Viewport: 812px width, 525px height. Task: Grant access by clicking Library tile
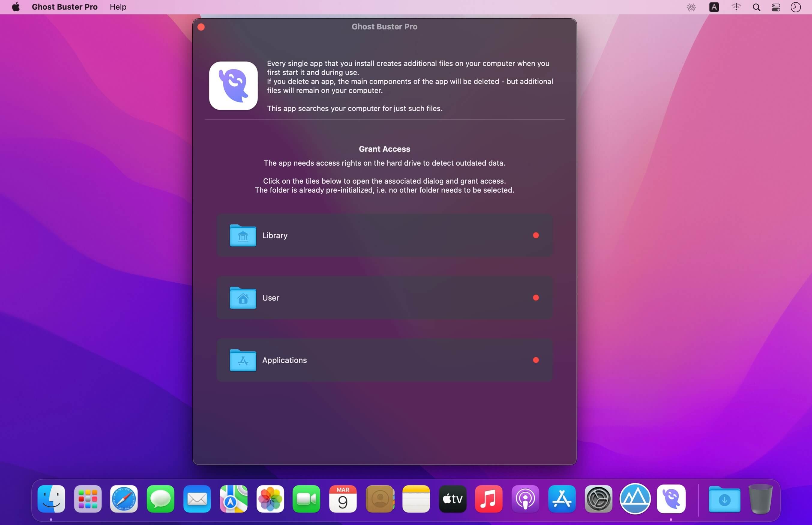point(384,235)
